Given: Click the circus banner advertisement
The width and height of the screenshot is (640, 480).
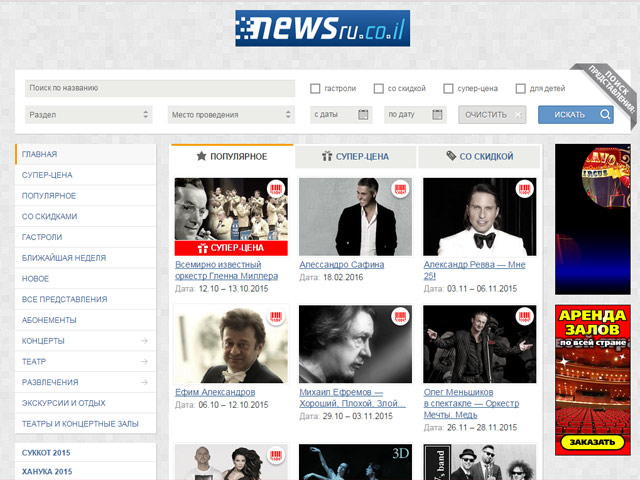Looking at the screenshot, I should coord(593,219).
